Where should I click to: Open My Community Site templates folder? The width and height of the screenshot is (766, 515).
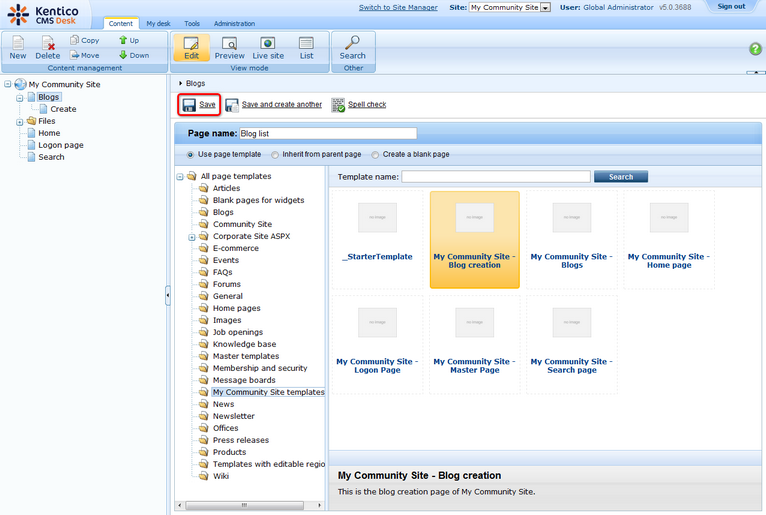point(268,392)
